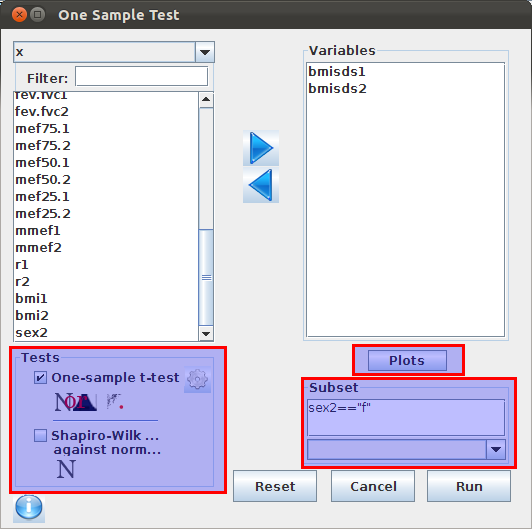Click the Run button
This screenshot has height=529, width=532.
point(469,486)
